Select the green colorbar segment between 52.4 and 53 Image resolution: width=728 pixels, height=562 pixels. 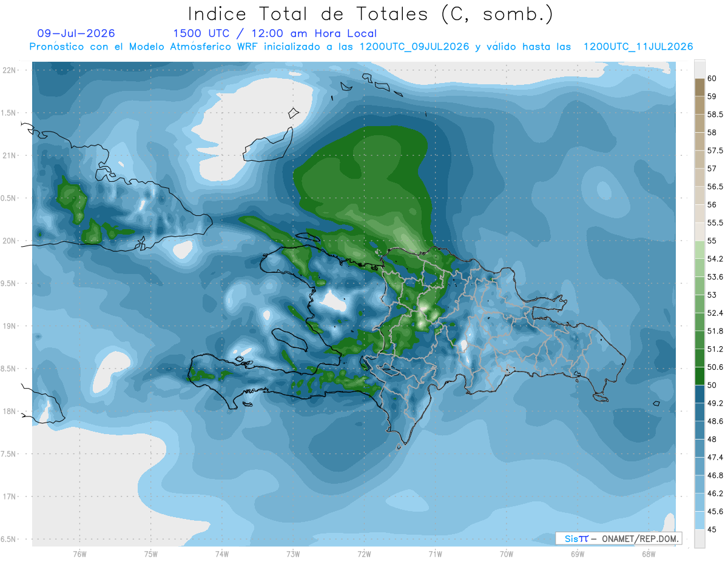[699, 304]
